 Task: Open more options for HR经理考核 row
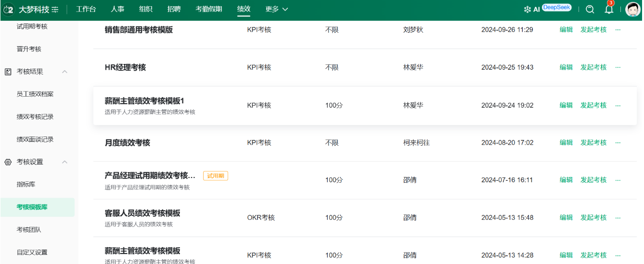[x=618, y=67]
